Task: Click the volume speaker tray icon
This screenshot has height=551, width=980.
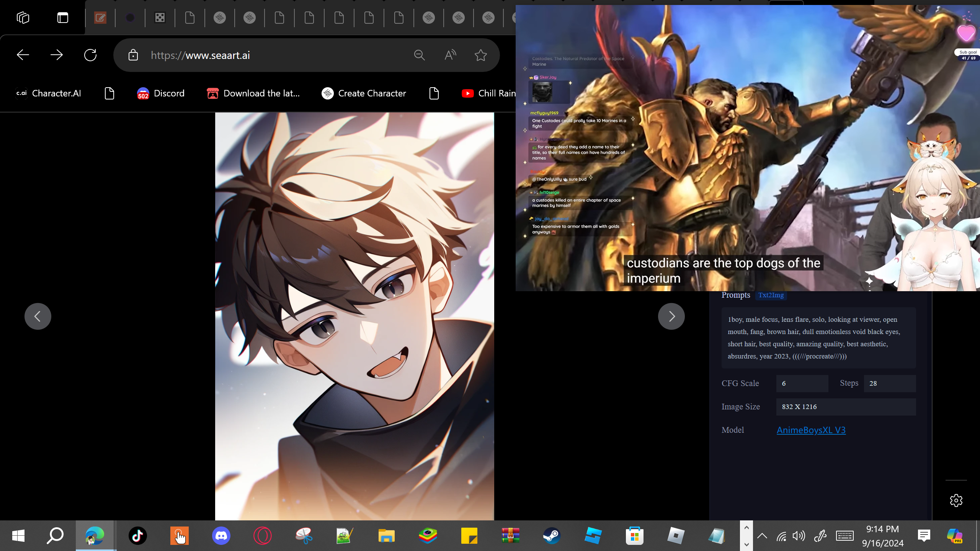Action: [x=799, y=536]
